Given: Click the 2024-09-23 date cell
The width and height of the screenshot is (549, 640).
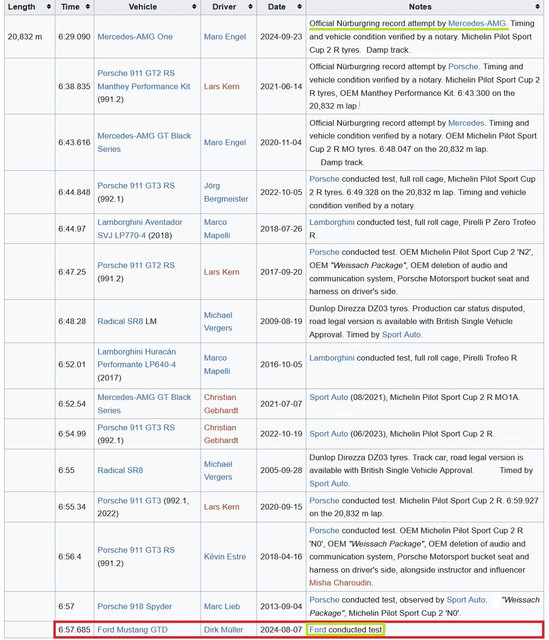Looking at the screenshot, I should 281,37.
